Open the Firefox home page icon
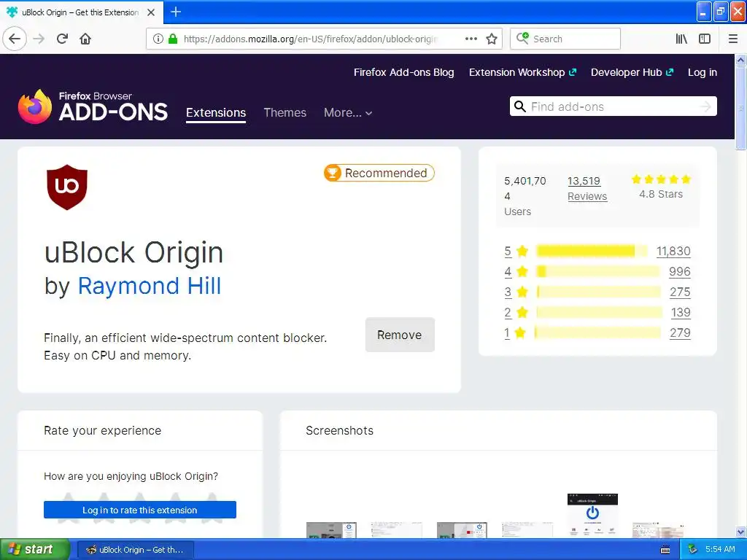Image resolution: width=747 pixels, height=560 pixels. [x=85, y=39]
